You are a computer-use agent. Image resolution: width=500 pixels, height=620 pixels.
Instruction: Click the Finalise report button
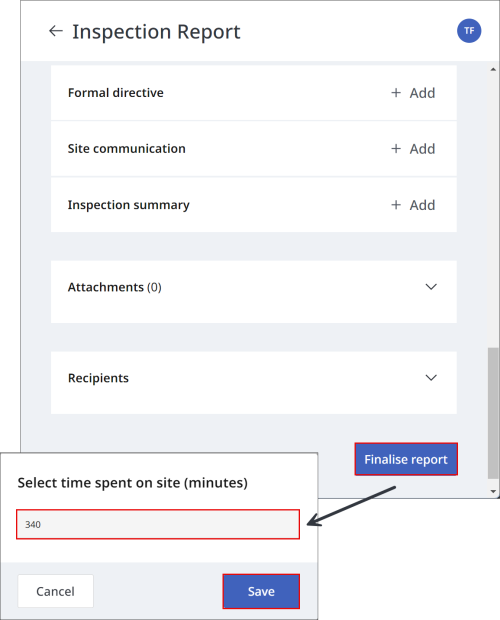406,459
